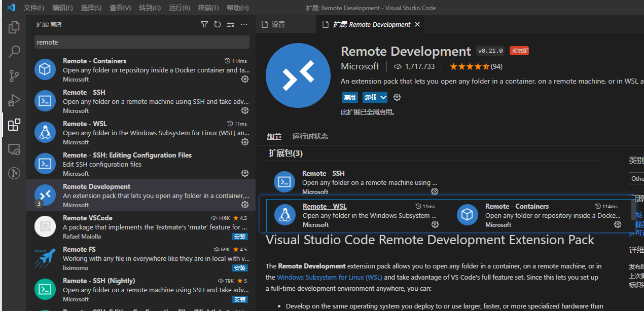Select Remote - Containers in extensions list
The width and height of the screenshot is (644, 311).
[x=141, y=69]
